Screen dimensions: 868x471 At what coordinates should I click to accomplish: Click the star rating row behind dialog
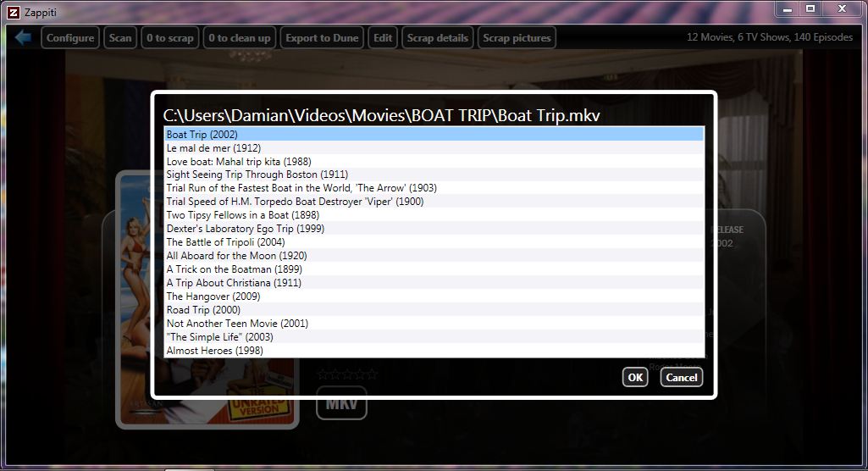347,374
